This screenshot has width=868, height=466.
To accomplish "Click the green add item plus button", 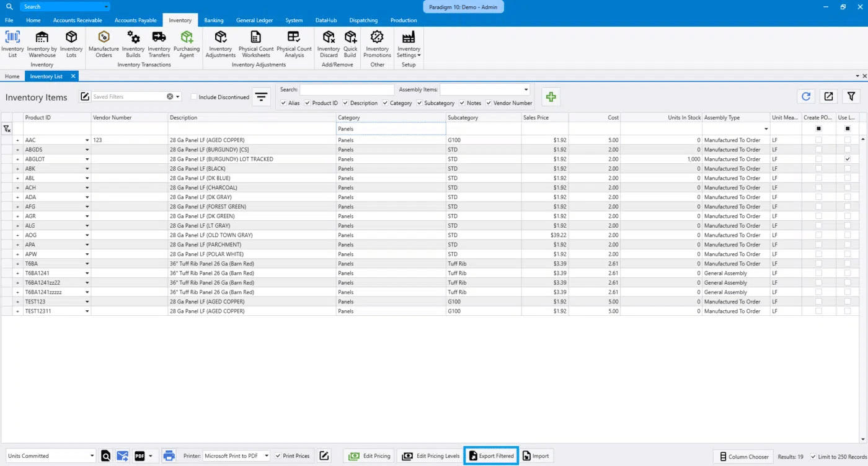I will coord(551,96).
